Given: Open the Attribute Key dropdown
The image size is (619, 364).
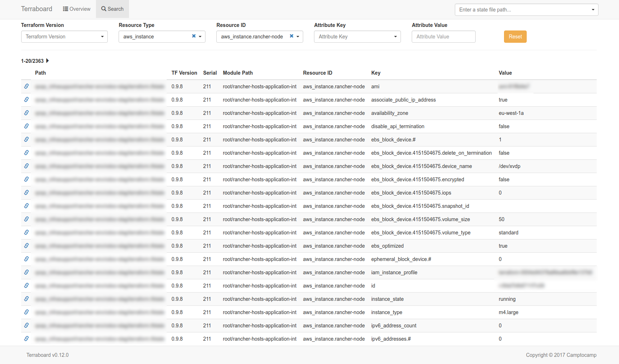Looking at the screenshot, I should coord(357,37).
